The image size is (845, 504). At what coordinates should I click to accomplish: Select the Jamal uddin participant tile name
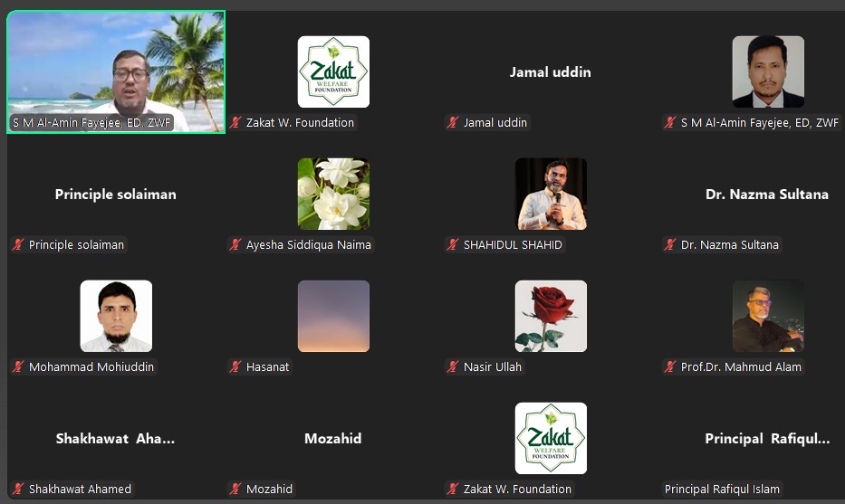click(x=551, y=72)
